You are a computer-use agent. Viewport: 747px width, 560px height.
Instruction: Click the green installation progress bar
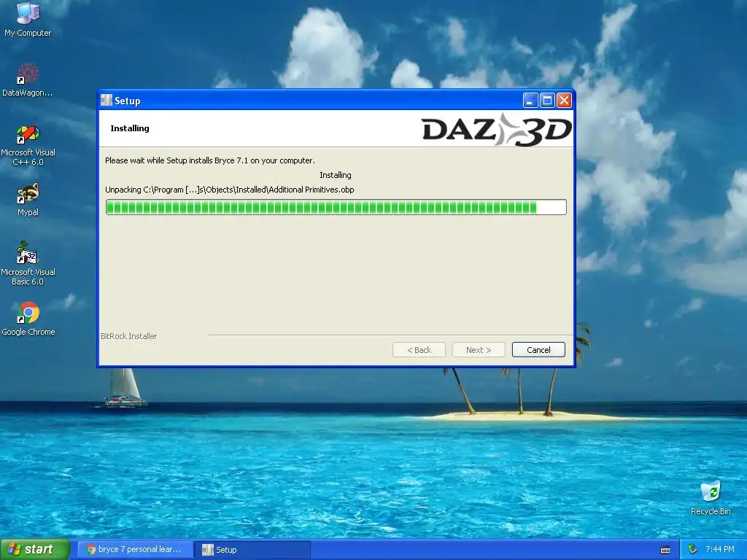pyautogui.click(x=336, y=207)
